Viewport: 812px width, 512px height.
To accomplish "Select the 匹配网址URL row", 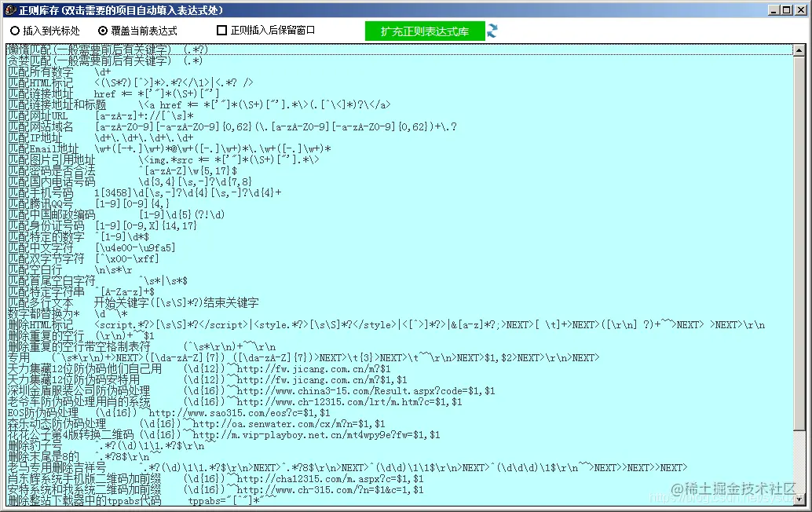I will point(399,115).
